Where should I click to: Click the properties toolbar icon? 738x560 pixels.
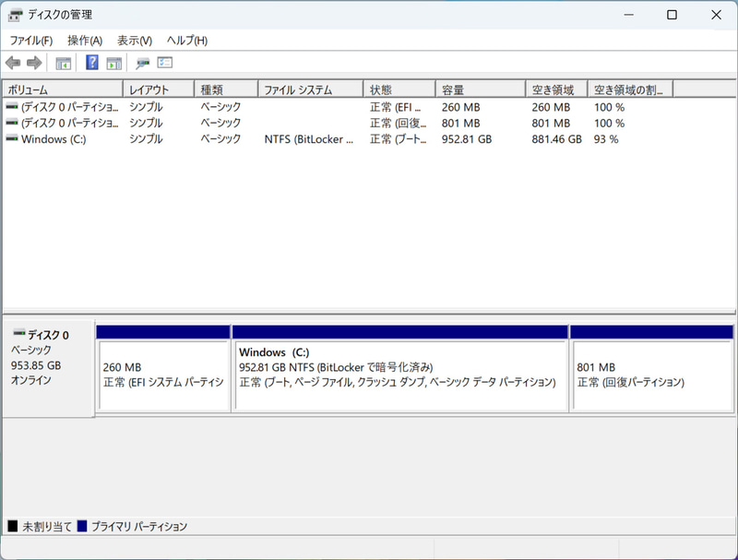pos(141,62)
